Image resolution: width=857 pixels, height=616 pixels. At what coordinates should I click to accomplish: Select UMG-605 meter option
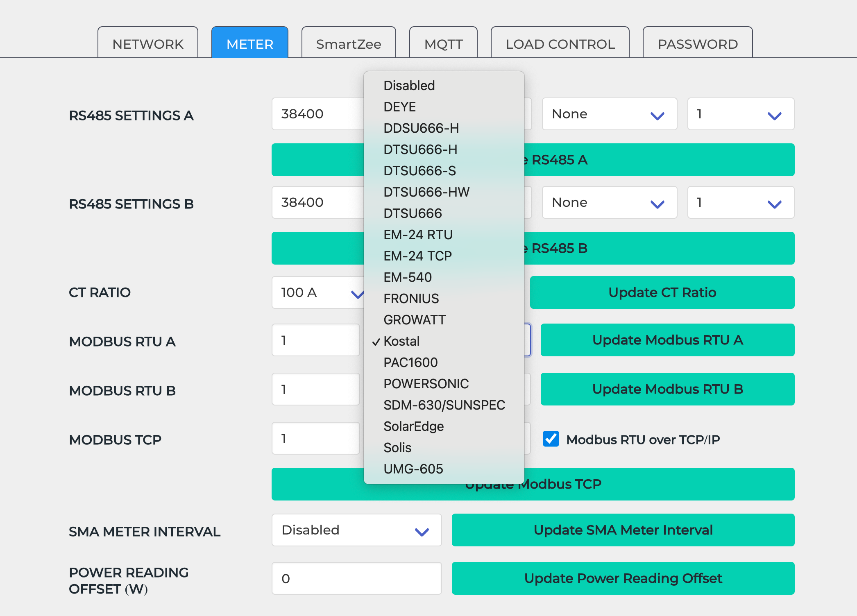413,469
